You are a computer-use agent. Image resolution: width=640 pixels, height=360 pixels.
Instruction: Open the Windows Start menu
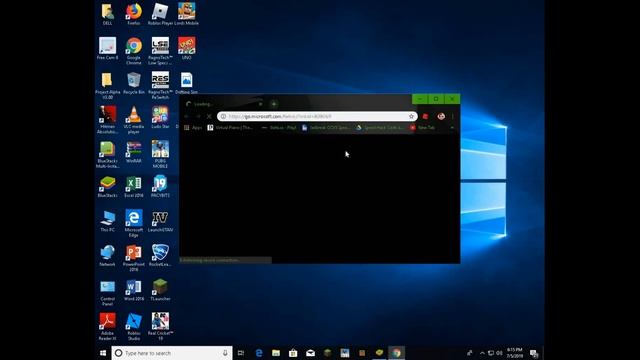point(103,353)
